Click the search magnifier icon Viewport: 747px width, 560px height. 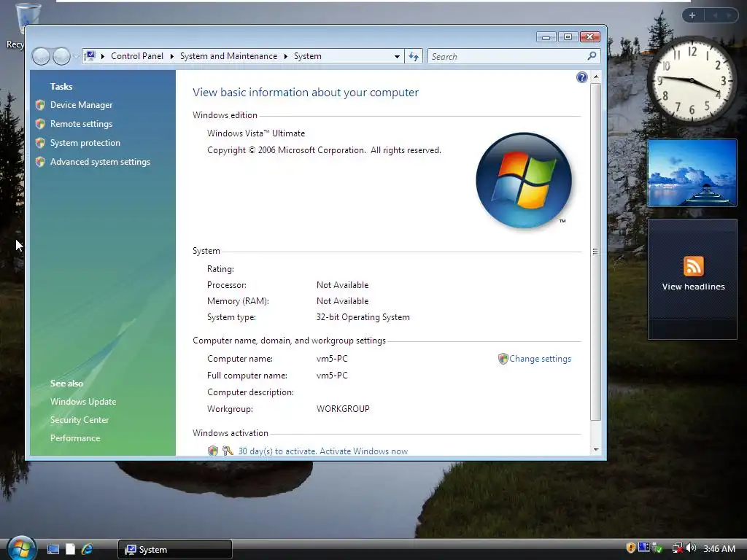pyautogui.click(x=592, y=56)
